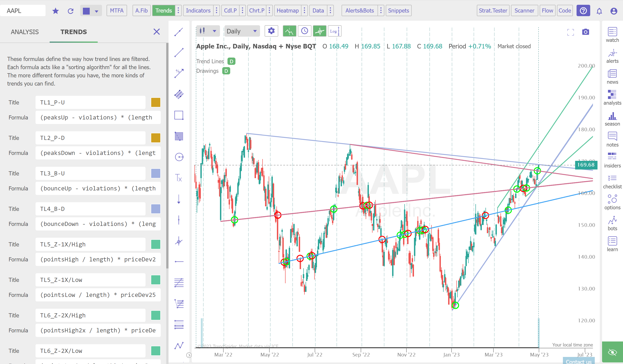
Task: Open the Cdl.P more options menu
Action: [242, 11]
